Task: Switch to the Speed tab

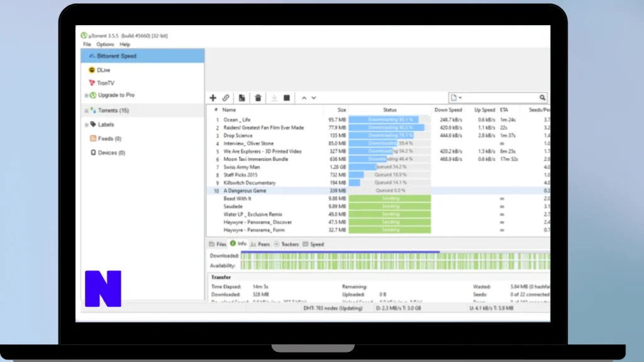Action: 313,244
